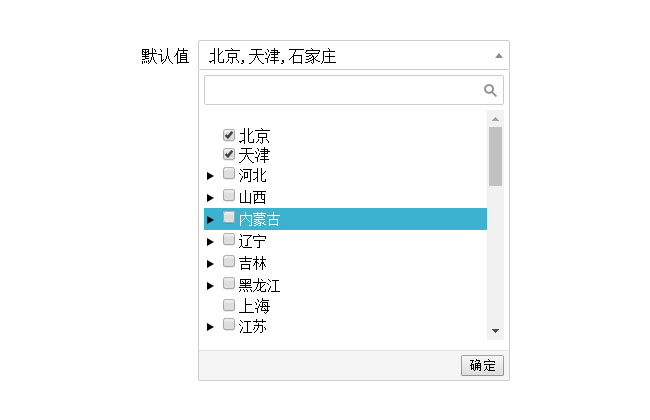
Task: Uncheck the 天津 checkbox
Action: tap(229, 155)
